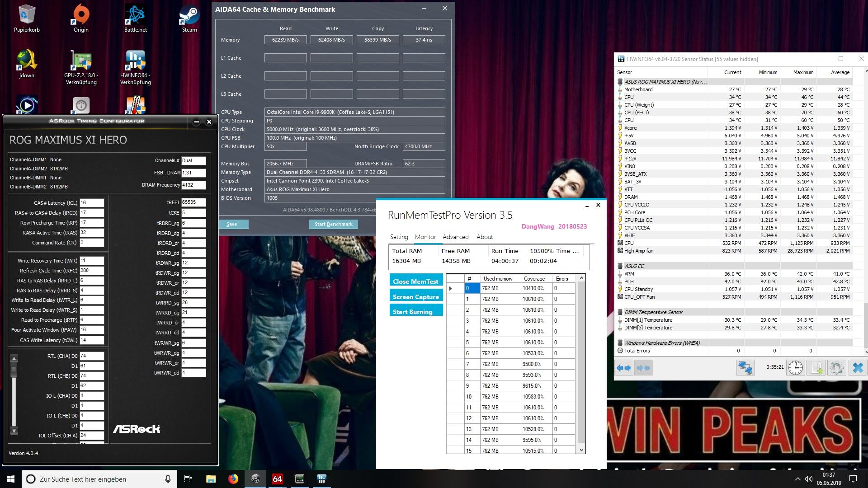
Task: Click HWiNFO shrink columns arrows icon
Action: 643,368
